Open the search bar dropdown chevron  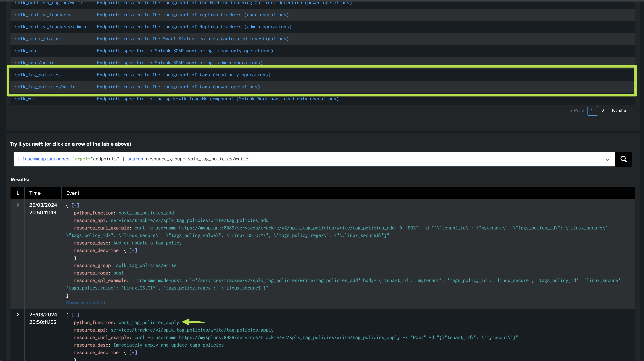click(x=607, y=159)
